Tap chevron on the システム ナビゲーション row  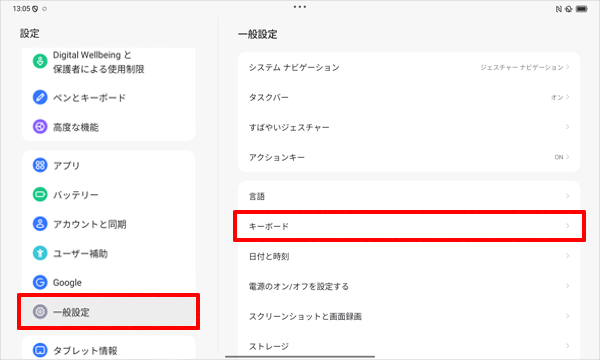567,67
